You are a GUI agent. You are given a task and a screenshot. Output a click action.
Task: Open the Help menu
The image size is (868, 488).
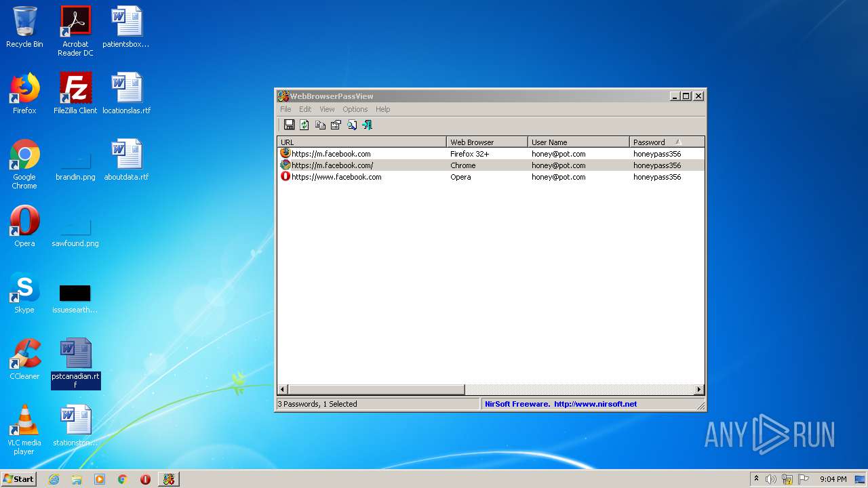382,109
